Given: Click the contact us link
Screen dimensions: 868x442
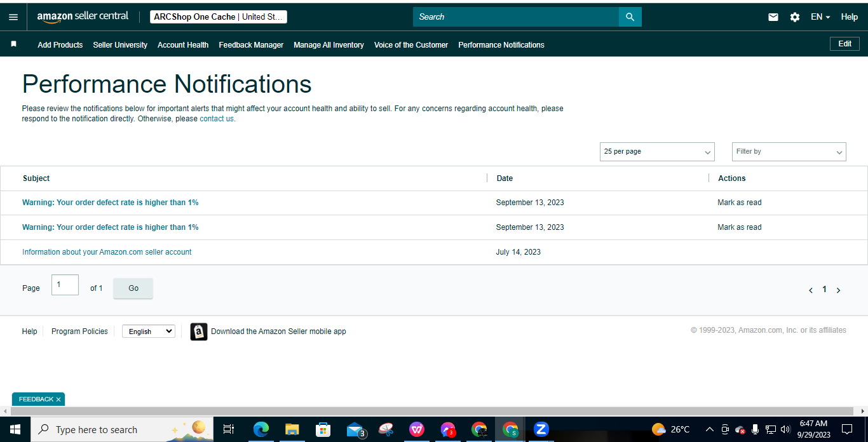Looking at the screenshot, I should [217, 119].
